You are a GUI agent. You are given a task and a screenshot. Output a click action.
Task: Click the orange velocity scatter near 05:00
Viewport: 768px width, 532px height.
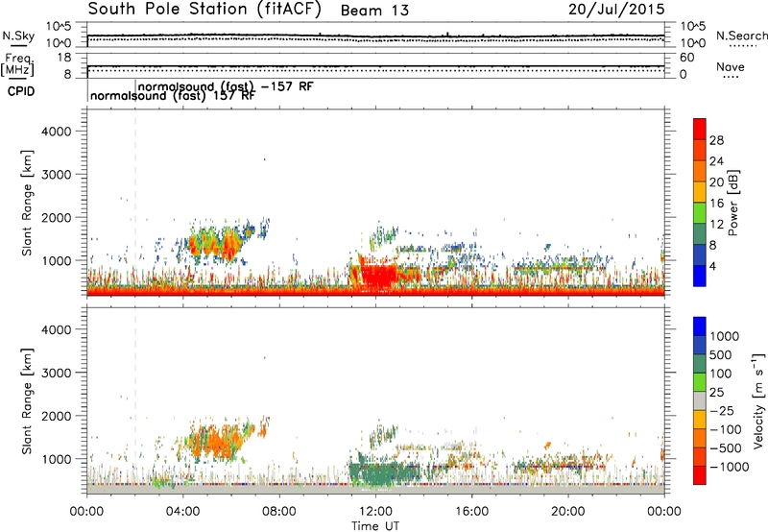[215, 441]
